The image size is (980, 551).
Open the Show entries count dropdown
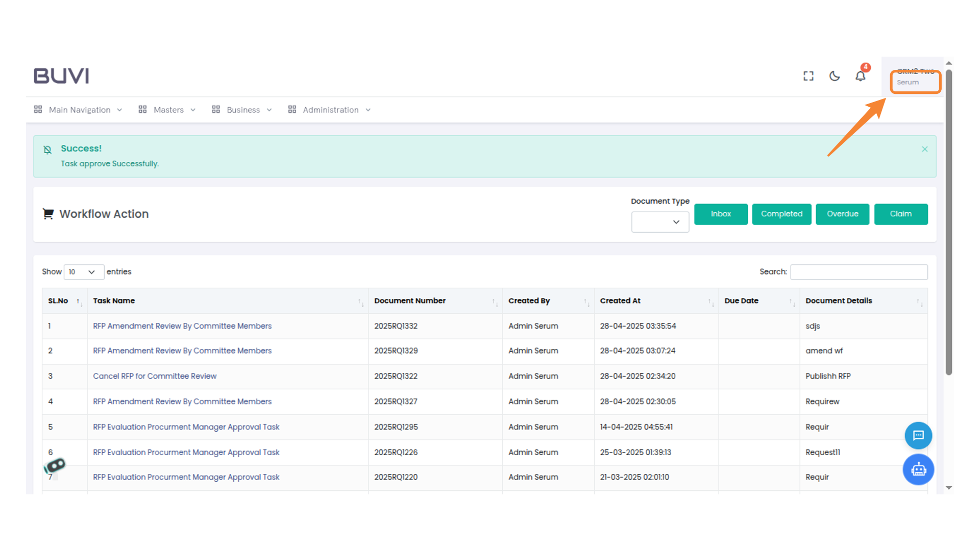tap(84, 272)
